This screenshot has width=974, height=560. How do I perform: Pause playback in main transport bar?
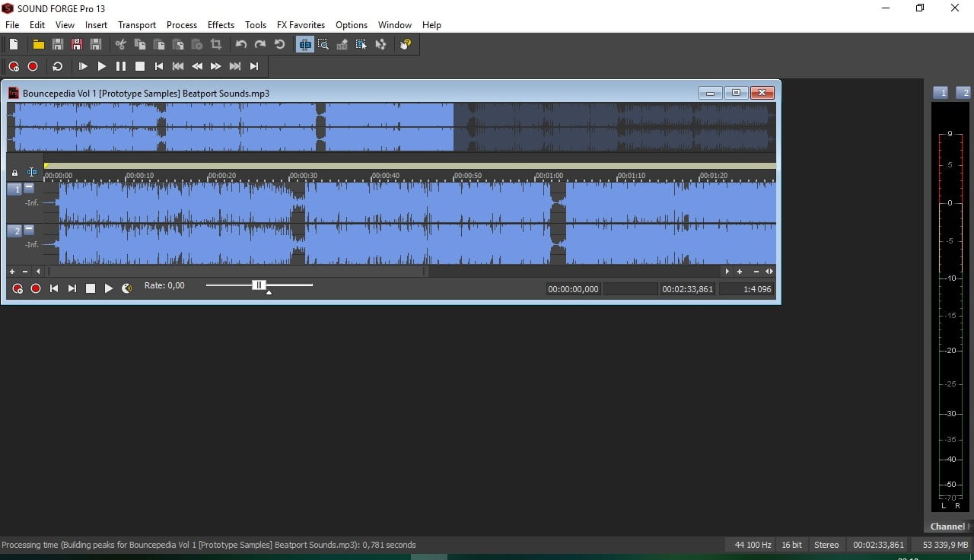(121, 66)
